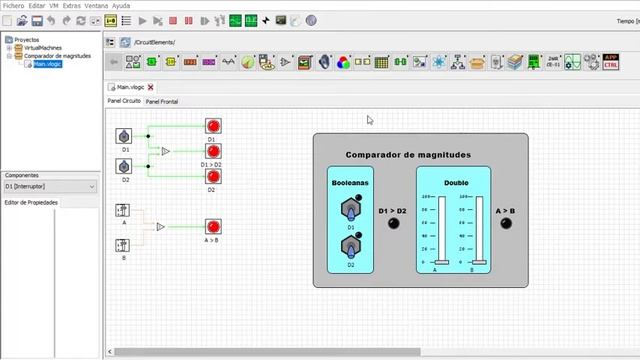Open the Fichero menu
Screen dimensions: 640x360
[13, 6]
